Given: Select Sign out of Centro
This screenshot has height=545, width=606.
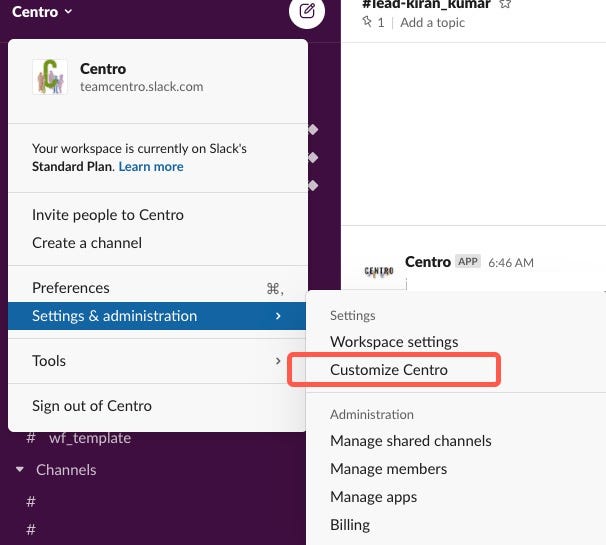Looking at the screenshot, I should [x=158, y=406].
